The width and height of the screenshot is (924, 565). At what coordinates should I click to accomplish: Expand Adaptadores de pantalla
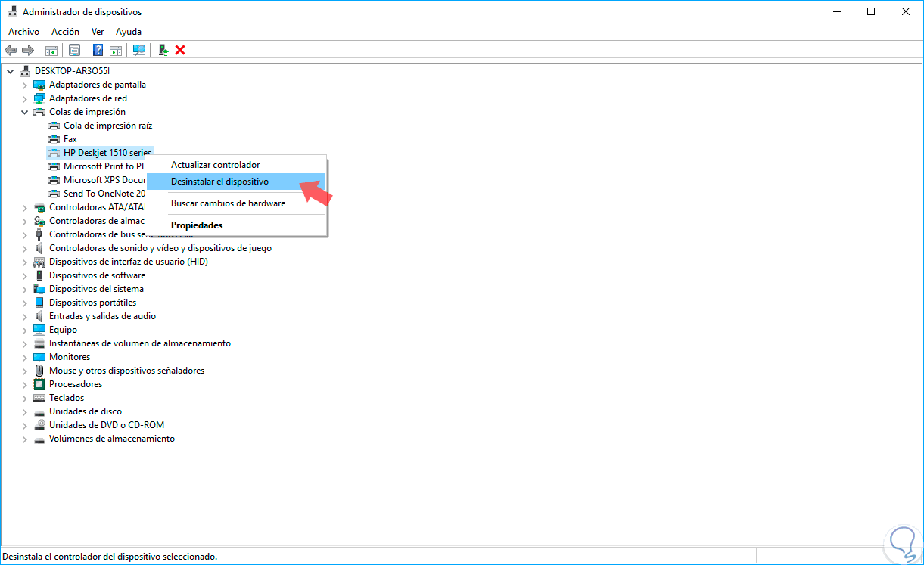24,85
